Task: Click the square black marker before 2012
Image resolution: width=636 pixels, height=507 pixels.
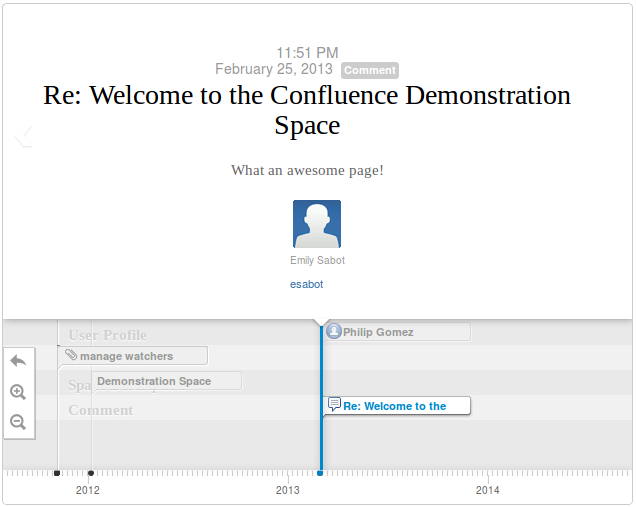Action: (57, 473)
